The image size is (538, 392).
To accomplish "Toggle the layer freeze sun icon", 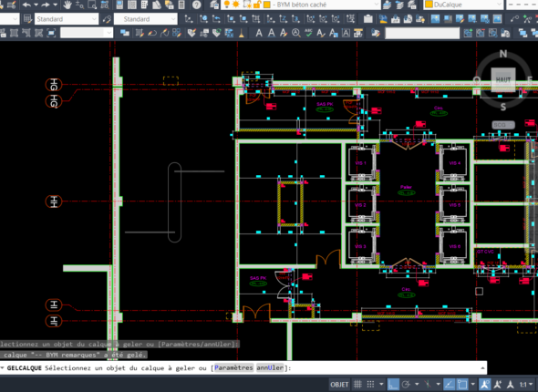I will point(236,5).
